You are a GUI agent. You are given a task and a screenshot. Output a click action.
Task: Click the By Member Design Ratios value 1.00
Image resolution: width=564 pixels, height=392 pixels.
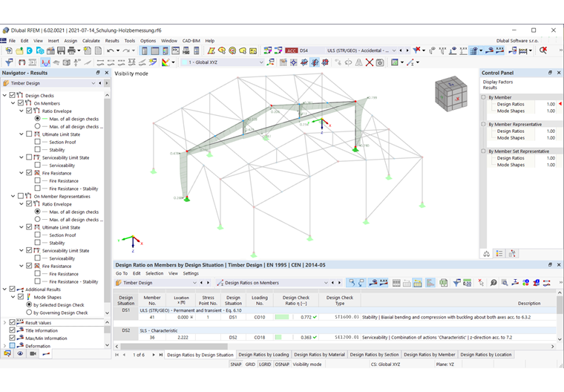pyautogui.click(x=551, y=104)
